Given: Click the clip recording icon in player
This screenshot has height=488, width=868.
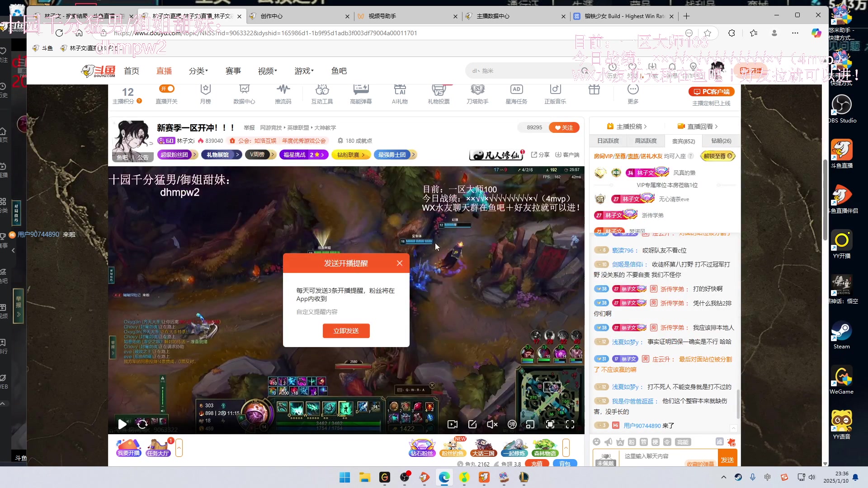Looking at the screenshot, I should (x=453, y=424).
